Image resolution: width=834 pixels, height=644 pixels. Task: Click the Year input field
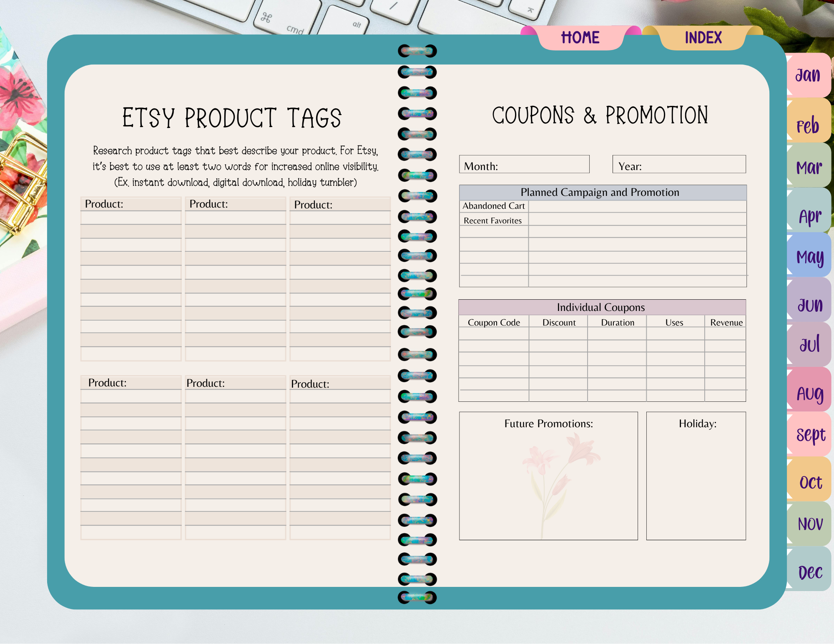[678, 165]
